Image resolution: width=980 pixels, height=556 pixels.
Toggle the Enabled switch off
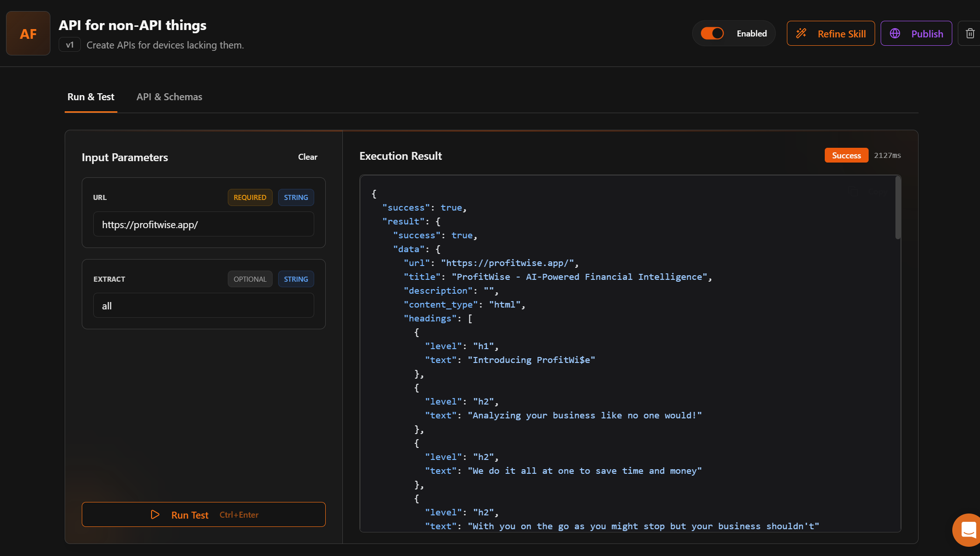coord(712,33)
